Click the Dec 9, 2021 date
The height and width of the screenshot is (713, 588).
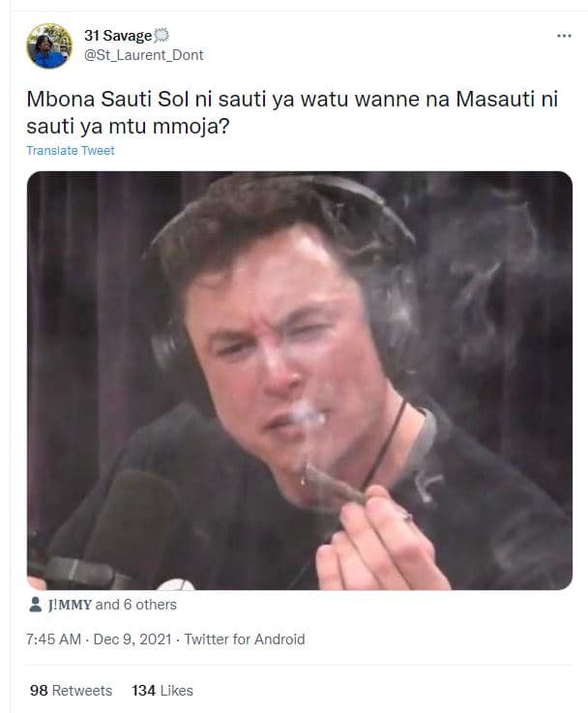132,639
